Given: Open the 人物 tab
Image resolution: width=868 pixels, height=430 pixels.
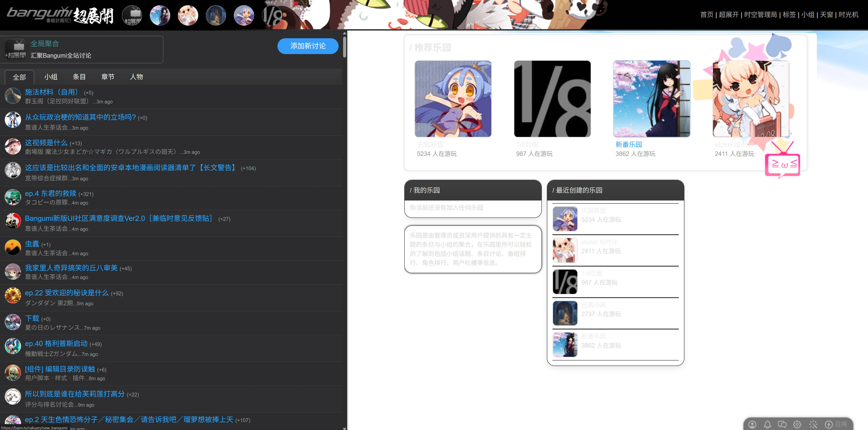Looking at the screenshot, I should pyautogui.click(x=136, y=77).
